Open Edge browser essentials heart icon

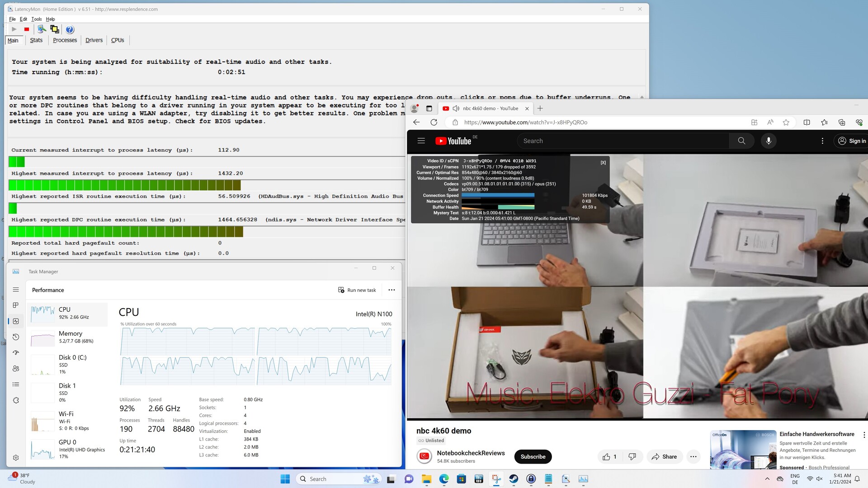coord(859,122)
